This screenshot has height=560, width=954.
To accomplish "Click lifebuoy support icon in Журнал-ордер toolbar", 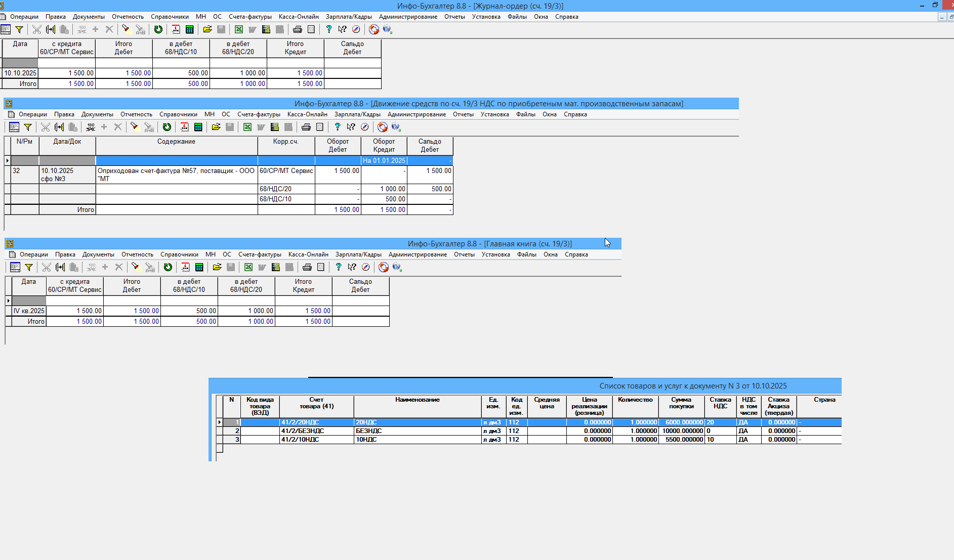I will pyautogui.click(x=374, y=29).
